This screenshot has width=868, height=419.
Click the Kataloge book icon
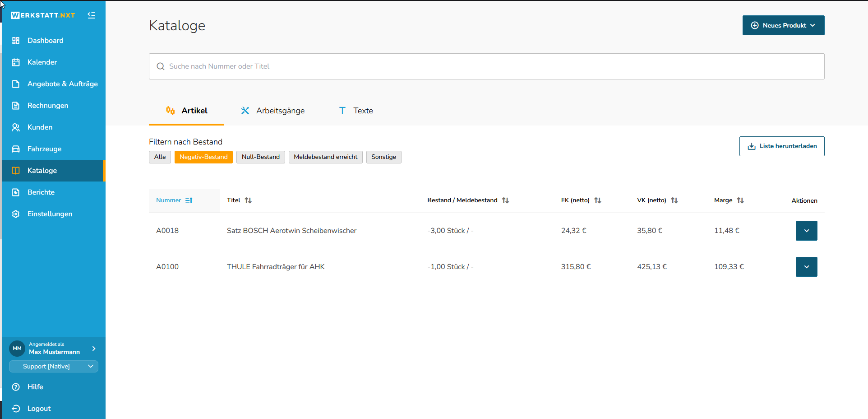(16, 171)
